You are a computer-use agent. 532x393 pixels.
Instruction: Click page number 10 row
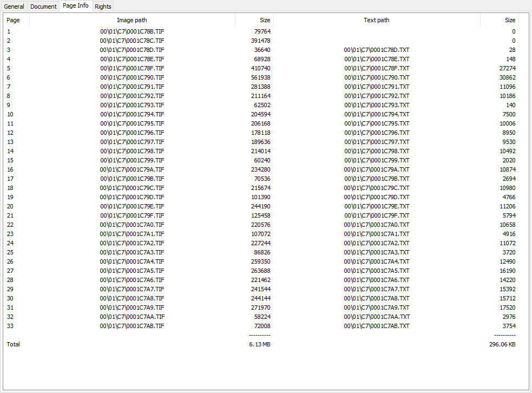10,114
